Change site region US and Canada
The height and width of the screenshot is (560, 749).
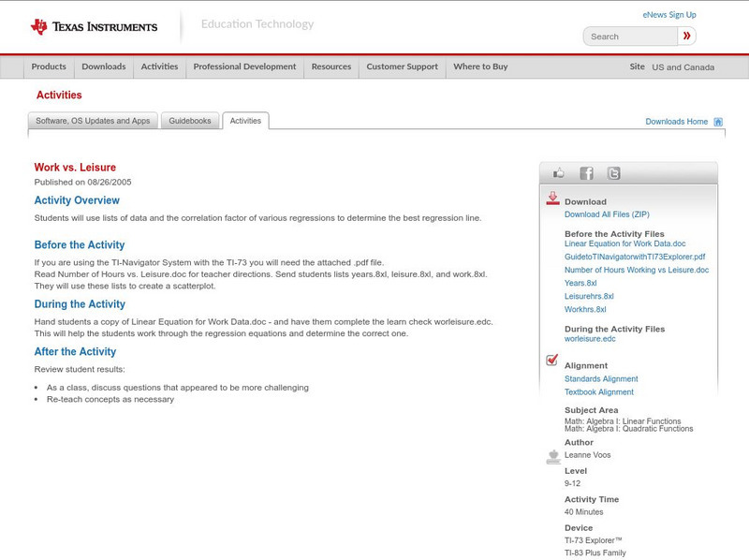(x=683, y=67)
